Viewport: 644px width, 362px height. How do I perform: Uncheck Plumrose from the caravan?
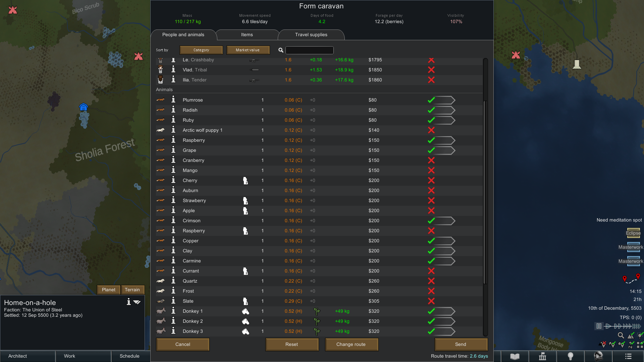tap(431, 100)
